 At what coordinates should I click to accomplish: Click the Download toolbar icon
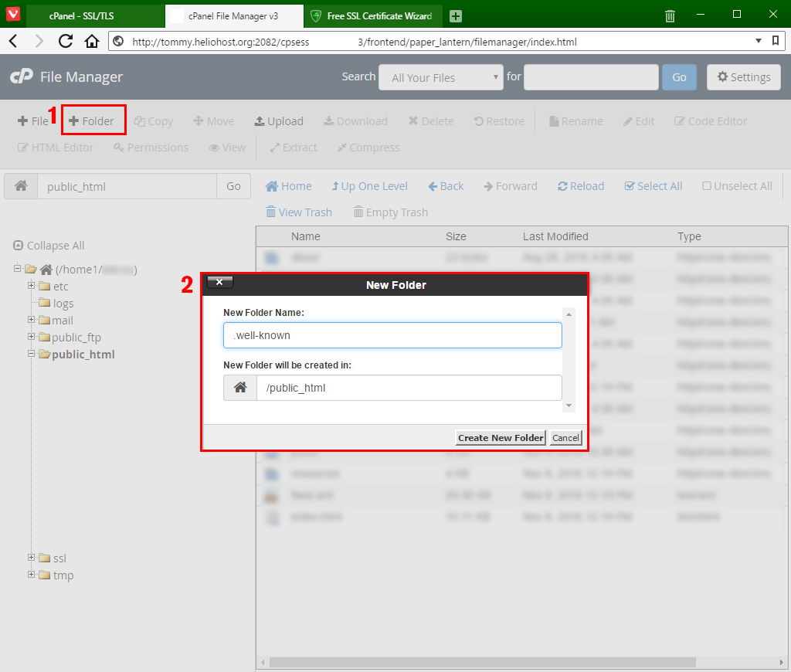(355, 121)
